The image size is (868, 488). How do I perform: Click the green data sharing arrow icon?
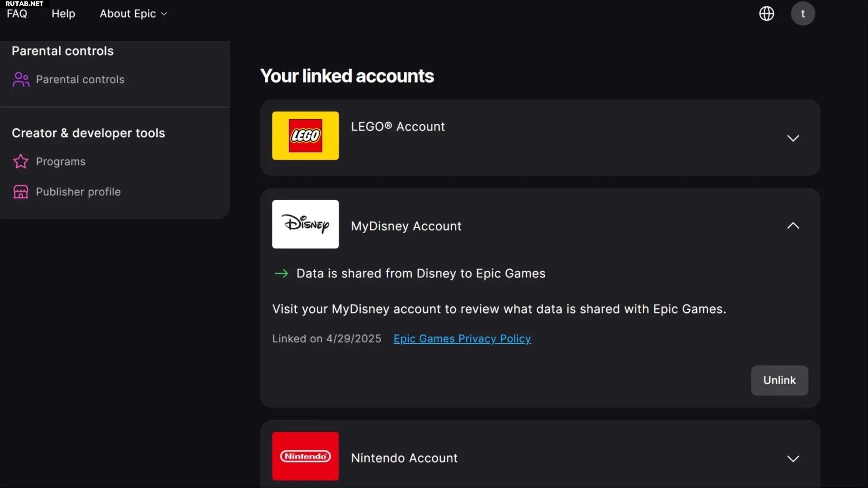coord(281,273)
